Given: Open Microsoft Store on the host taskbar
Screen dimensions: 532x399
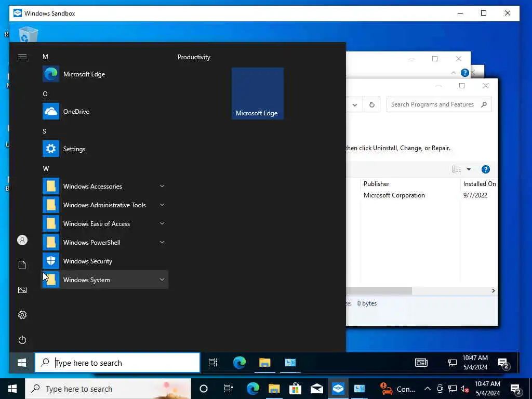Looking at the screenshot, I should click(295, 389).
